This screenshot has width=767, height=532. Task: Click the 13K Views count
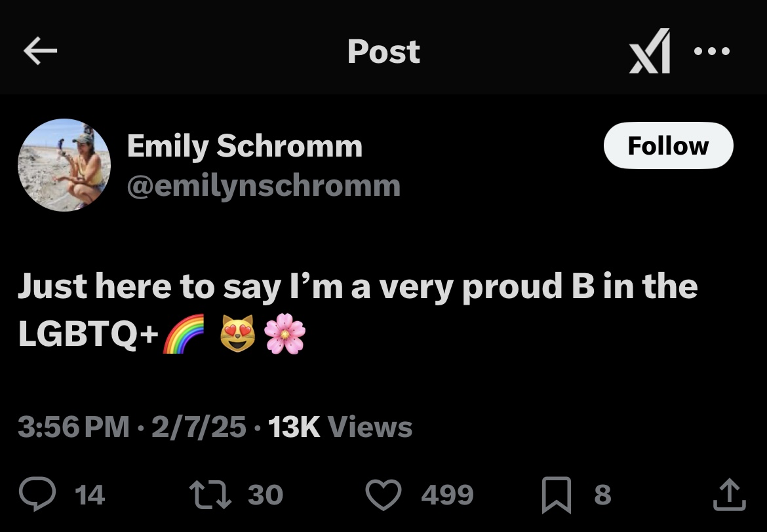340,427
